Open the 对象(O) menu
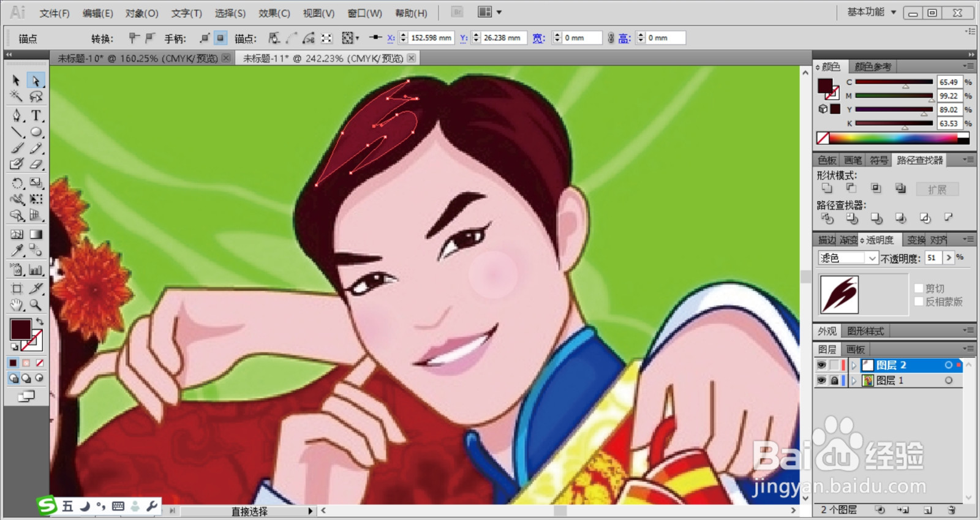Image resolution: width=980 pixels, height=520 pixels. 142,13
